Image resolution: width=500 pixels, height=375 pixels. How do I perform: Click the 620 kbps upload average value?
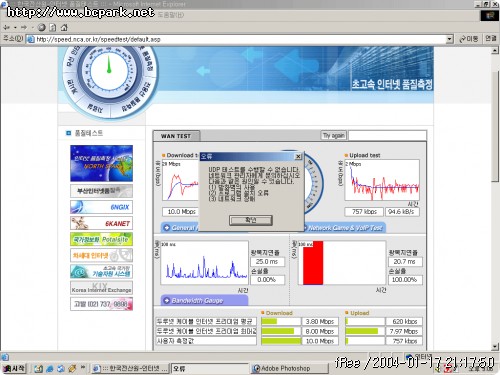click(404, 321)
